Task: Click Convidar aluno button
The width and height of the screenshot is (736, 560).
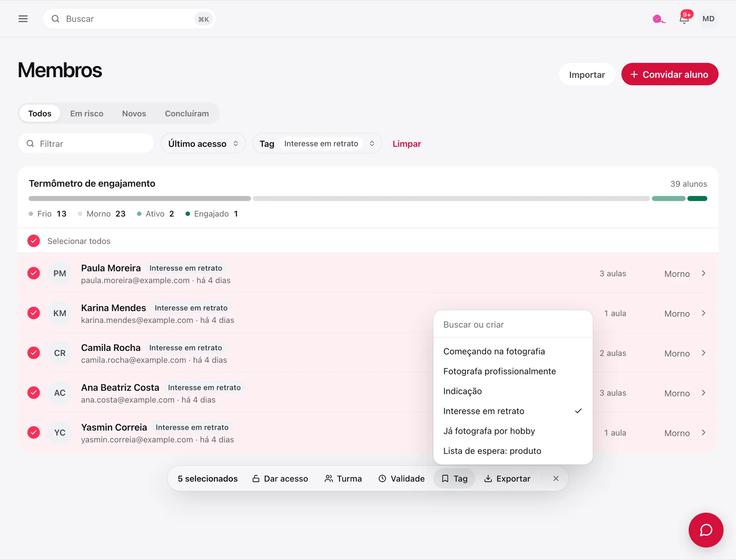Action: click(669, 74)
